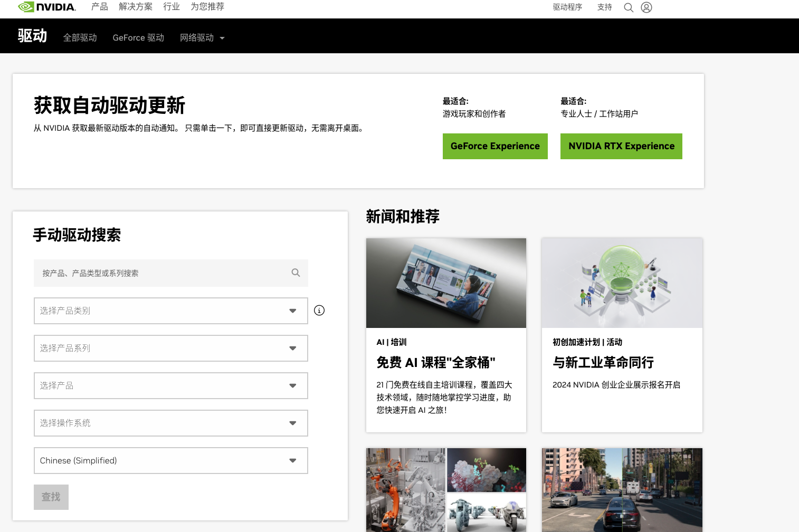Click the GeForce Experience button
The height and width of the screenshot is (532, 799).
click(495, 146)
